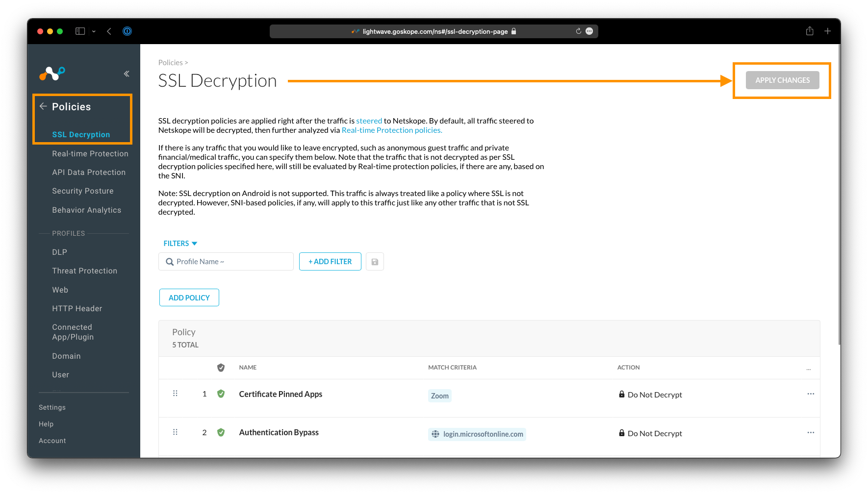Toggle status shield of Authentication Bypass policy
Image resolution: width=868 pixels, height=494 pixels.
click(x=221, y=433)
